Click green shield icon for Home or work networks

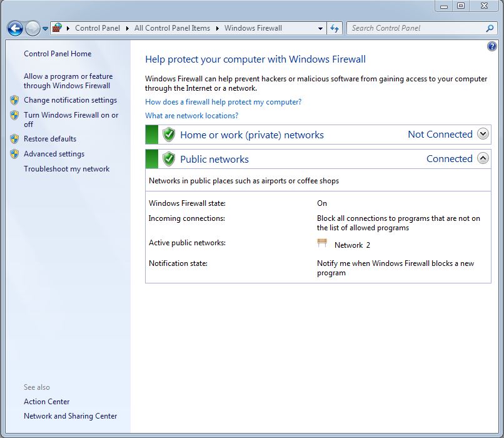point(169,135)
